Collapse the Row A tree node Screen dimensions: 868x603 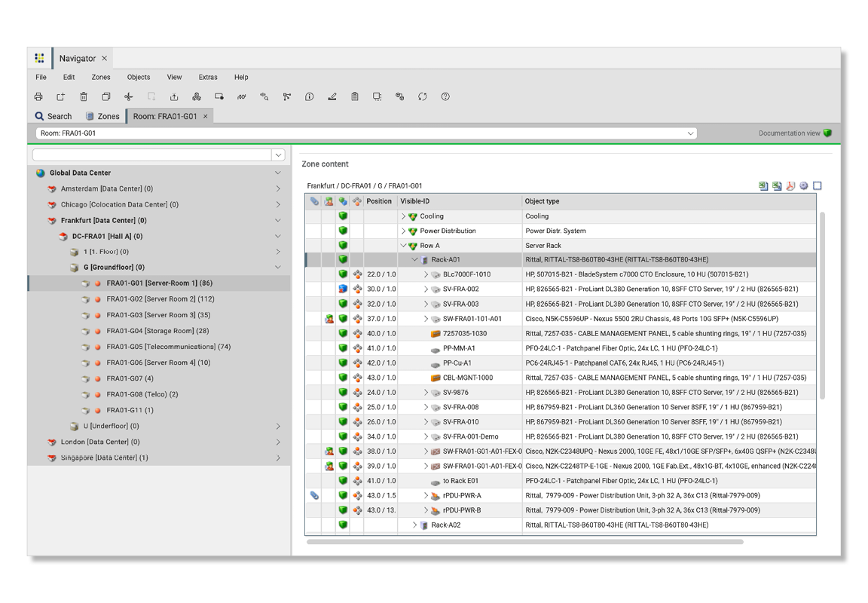pyautogui.click(x=404, y=246)
